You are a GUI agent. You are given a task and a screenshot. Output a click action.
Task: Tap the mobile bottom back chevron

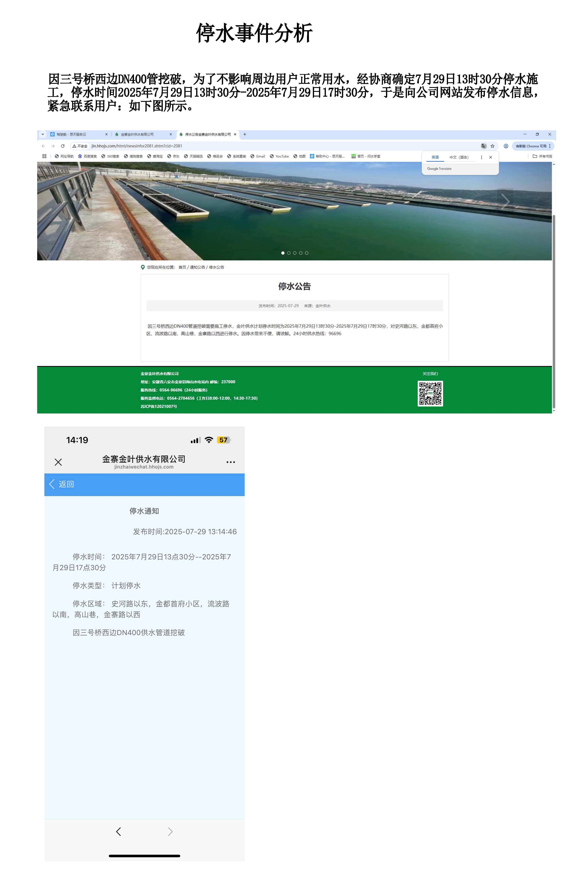tap(119, 832)
